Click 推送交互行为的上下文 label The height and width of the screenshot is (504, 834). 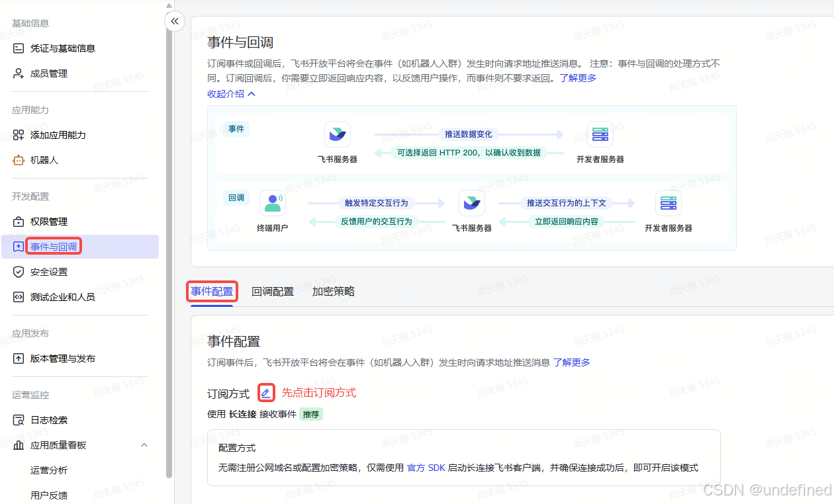tap(567, 203)
